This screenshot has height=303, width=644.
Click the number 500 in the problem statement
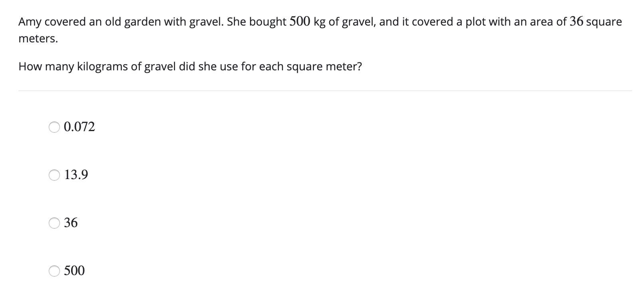point(300,21)
